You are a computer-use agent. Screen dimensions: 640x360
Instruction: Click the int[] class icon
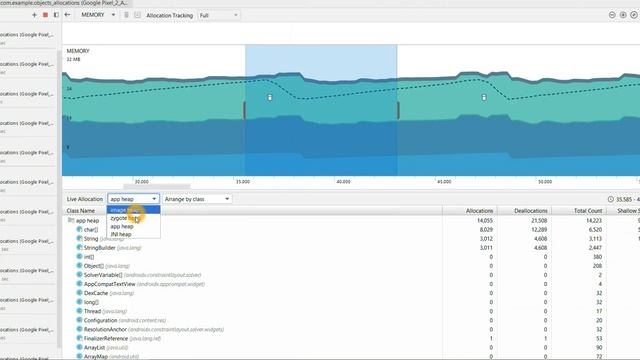[79, 257]
